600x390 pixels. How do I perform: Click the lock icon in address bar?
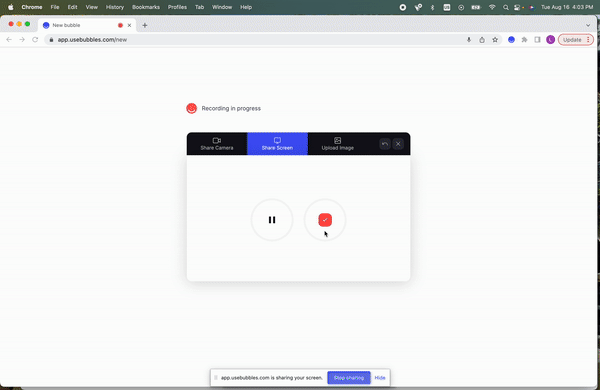click(51, 40)
